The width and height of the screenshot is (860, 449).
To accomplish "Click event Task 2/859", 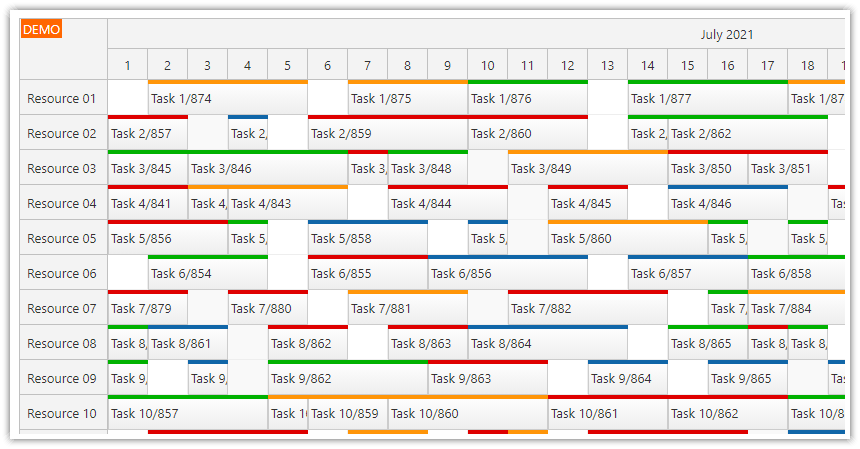I will click(x=387, y=134).
